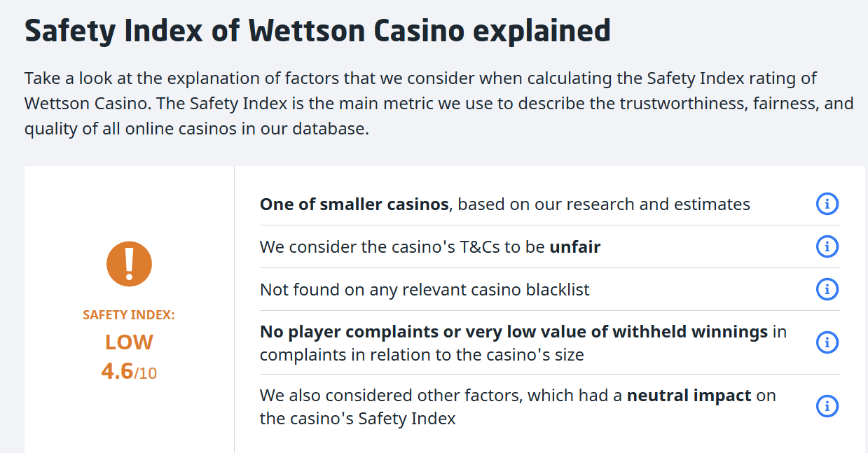Show info for player complaints row
This screenshot has width=868, height=453.
(827, 342)
